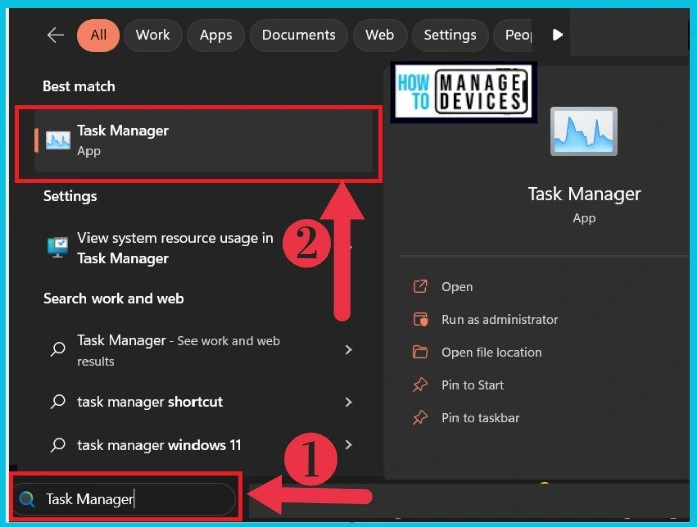Click the Settings section heading
Viewport: 697px width, 527px height.
[x=70, y=196]
